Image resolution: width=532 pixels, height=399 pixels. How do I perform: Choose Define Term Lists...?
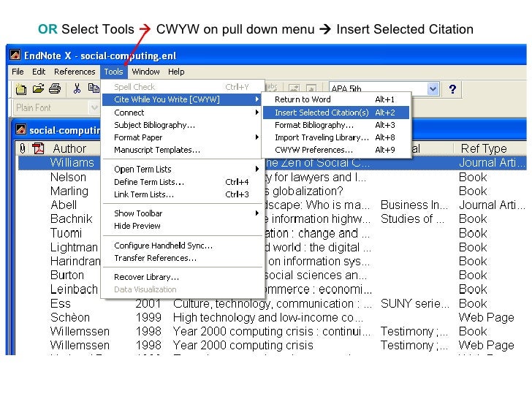[183, 182]
